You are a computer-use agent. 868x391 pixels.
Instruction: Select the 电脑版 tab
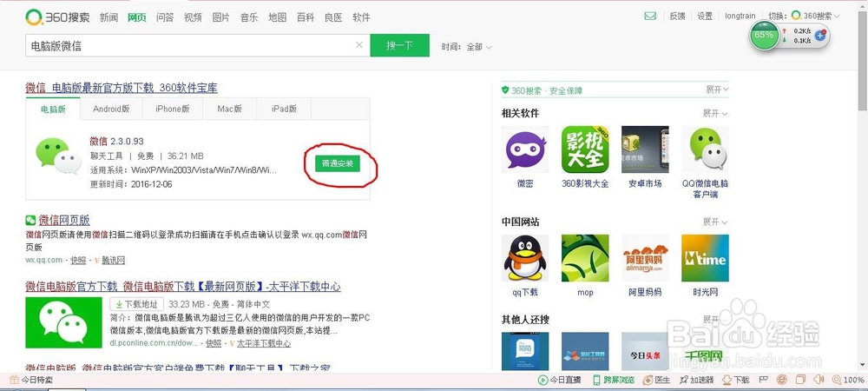pyautogui.click(x=53, y=109)
